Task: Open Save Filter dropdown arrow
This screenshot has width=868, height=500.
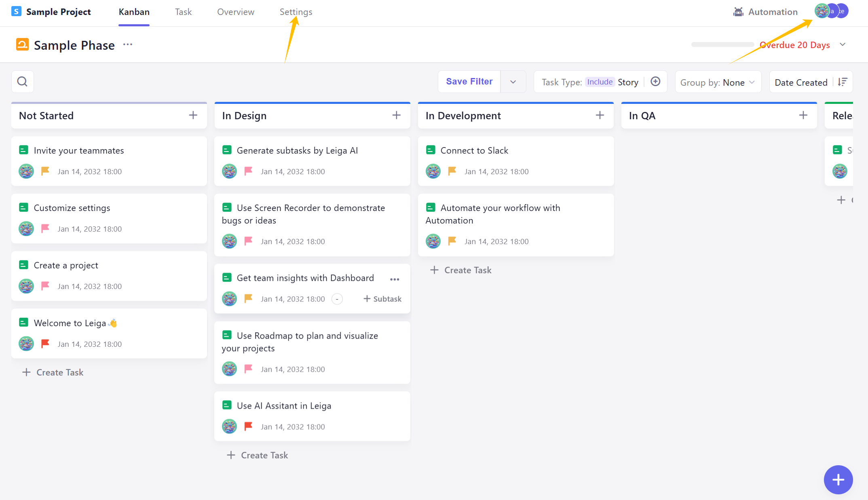Action: 513,82
